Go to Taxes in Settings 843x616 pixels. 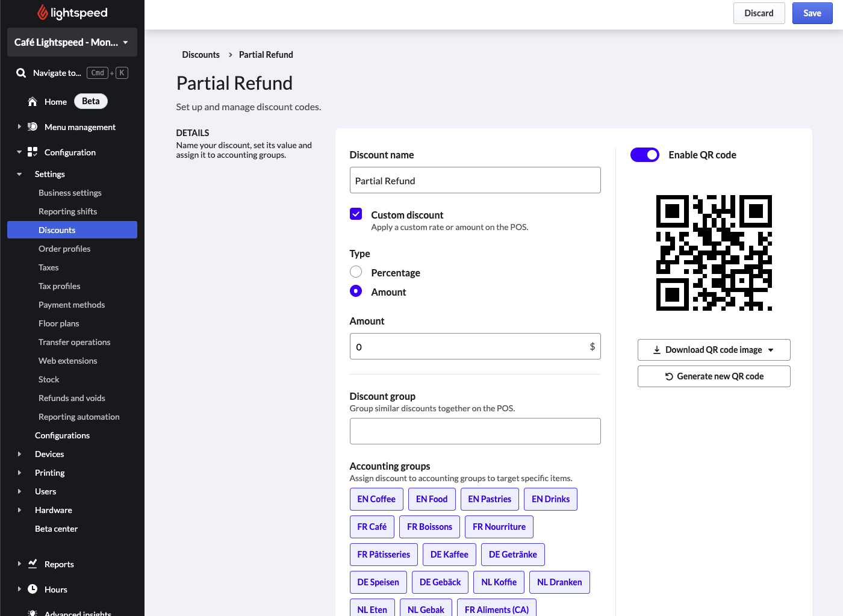pyautogui.click(x=49, y=267)
